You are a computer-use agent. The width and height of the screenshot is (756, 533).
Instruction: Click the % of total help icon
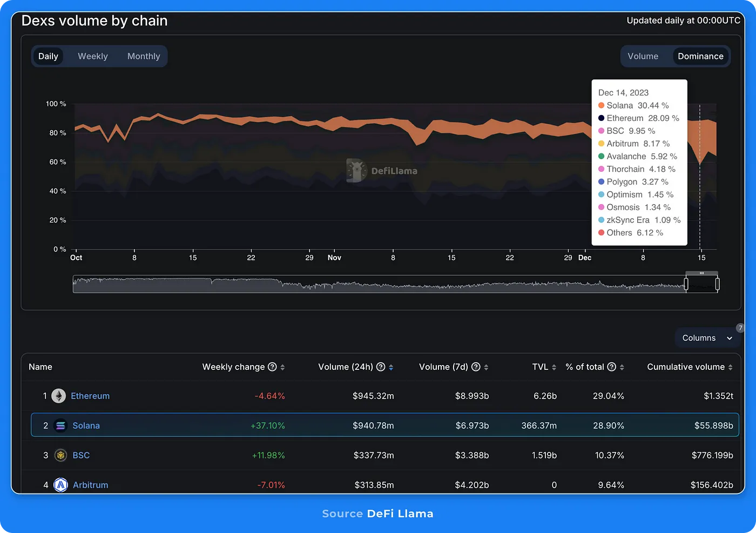(611, 367)
